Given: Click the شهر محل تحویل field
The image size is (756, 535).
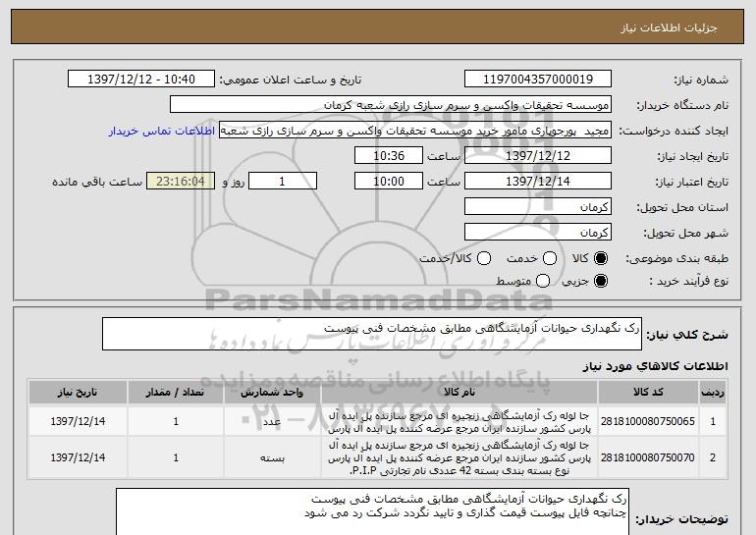Looking at the screenshot, I should point(538,233).
